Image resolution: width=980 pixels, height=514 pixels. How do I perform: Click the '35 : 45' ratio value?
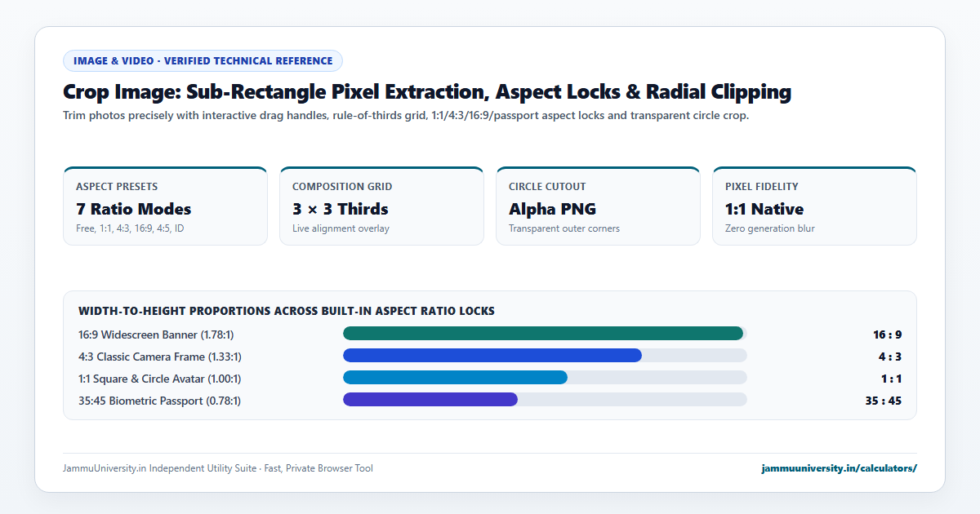884,401
